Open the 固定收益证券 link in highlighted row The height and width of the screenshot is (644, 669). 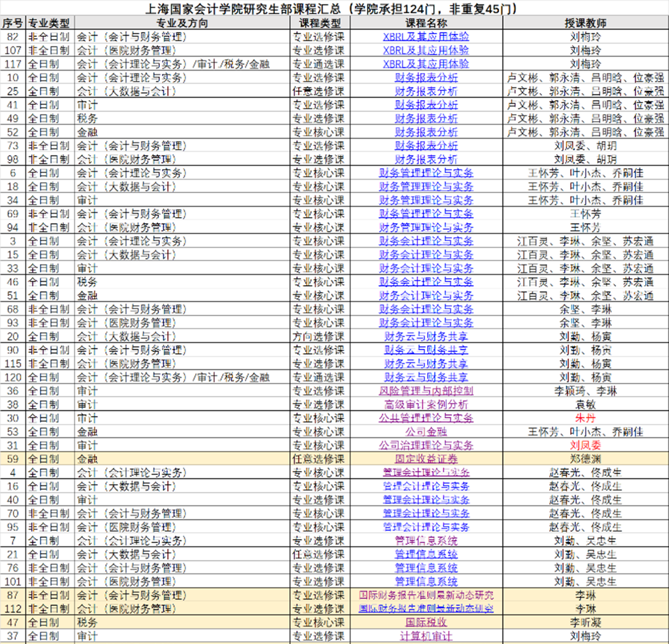pyautogui.click(x=426, y=459)
